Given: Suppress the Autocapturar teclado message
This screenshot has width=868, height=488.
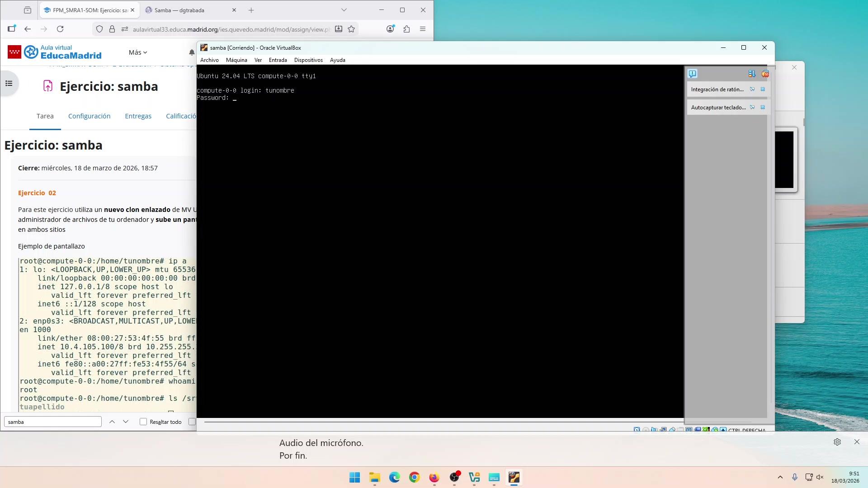Looking at the screenshot, I should [752, 108].
